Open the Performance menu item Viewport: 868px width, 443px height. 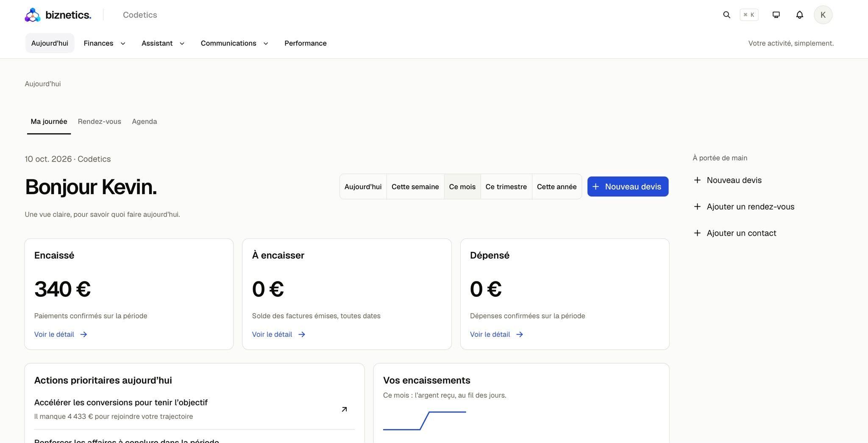coord(306,43)
